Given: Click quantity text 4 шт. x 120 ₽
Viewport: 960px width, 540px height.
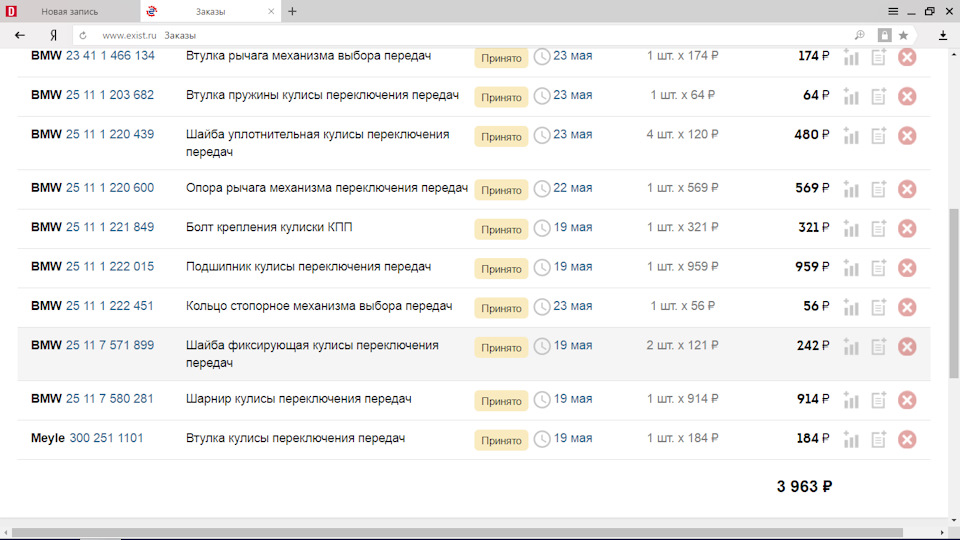Looking at the screenshot, I should point(682,134).
